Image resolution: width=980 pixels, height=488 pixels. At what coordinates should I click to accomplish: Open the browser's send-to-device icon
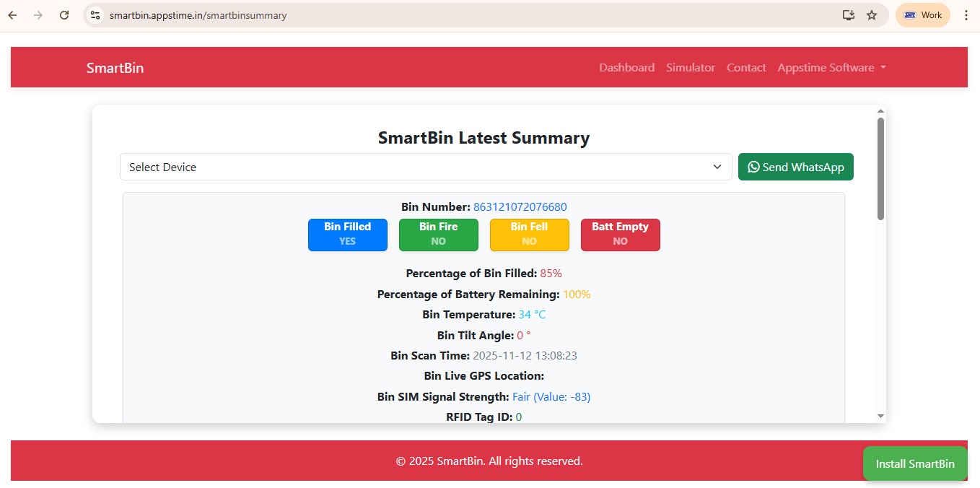point(849,14)
